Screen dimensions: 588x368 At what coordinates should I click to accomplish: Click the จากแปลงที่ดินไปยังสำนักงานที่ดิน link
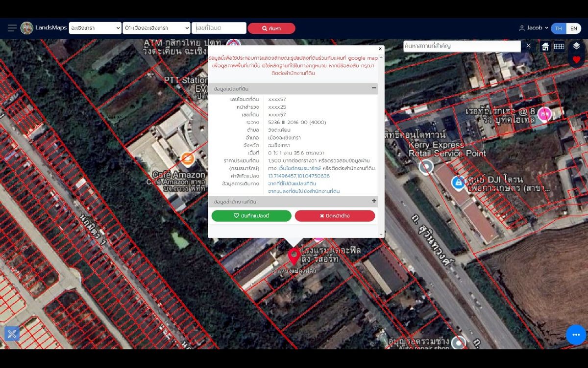point(304,191)
